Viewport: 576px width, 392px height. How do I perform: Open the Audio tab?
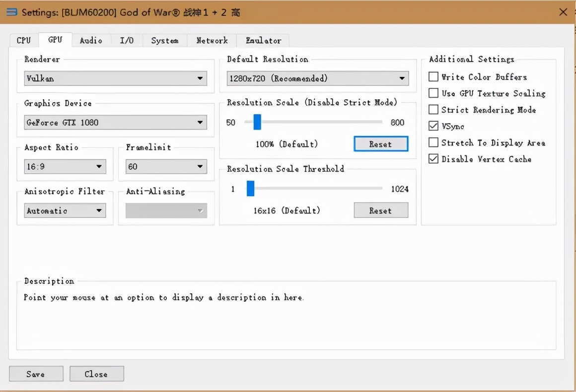click(91, 41)
